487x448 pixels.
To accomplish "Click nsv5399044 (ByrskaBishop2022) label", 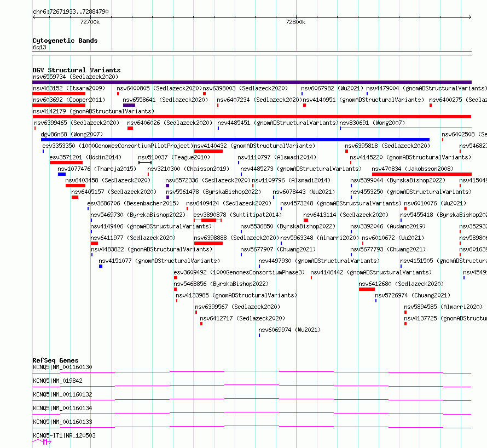I will (x=398, y=180).
